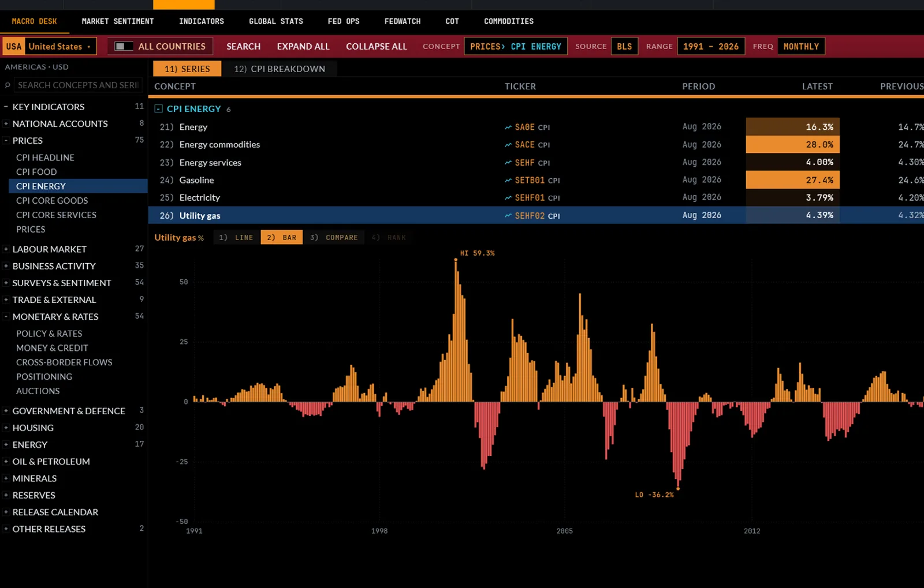Click the chart icon beside SEHF01 ticker
The width and height of the screenshot is (924, 588).
[508, 198]
